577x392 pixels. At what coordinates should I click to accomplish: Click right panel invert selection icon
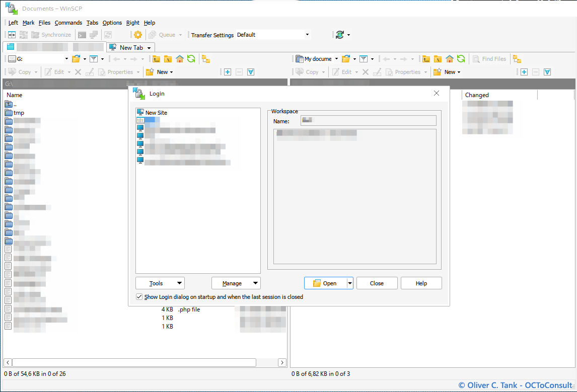pyautogui.click(x=547, y=72)
